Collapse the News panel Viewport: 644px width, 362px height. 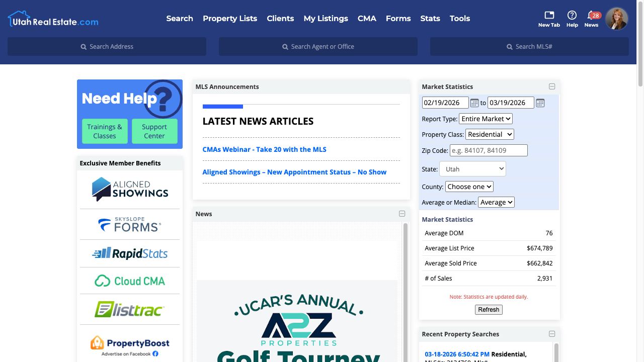(402, 214)
